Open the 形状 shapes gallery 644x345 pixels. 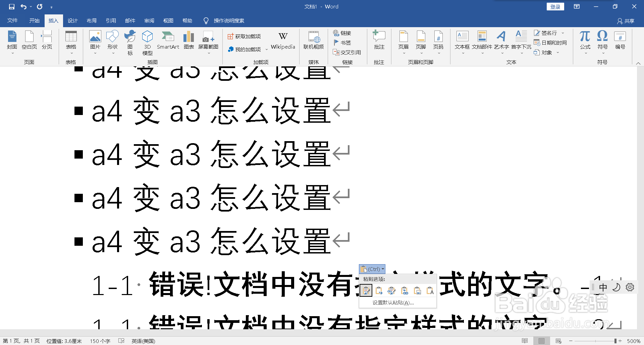click(x=113, y=43)
